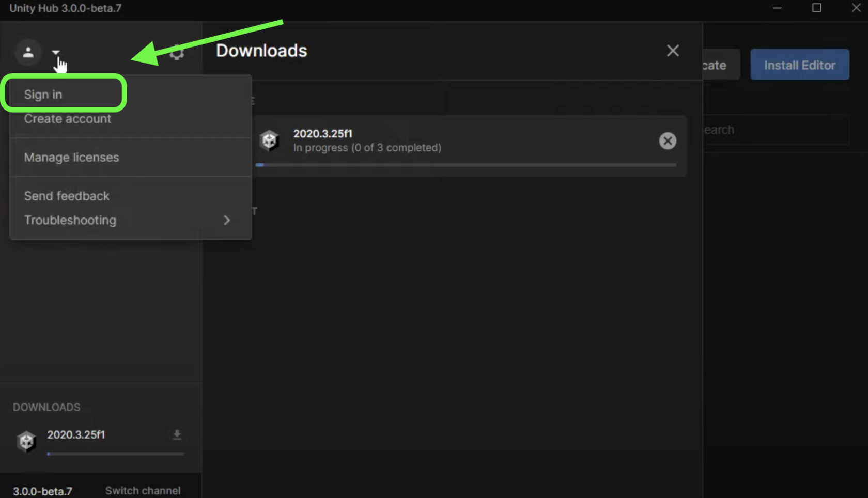Click 'In progress (0 of 3 completed)' status

[367, 148]
